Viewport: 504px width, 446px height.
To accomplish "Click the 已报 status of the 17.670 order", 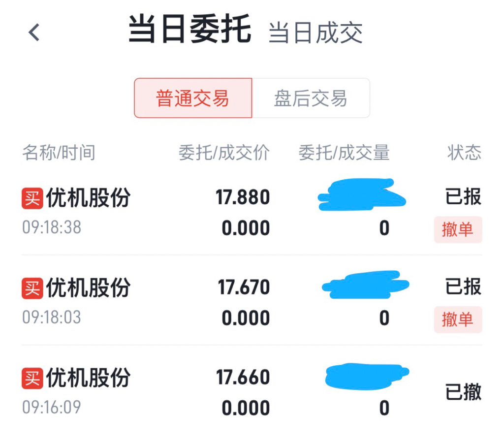I will [x=463, y=287].
